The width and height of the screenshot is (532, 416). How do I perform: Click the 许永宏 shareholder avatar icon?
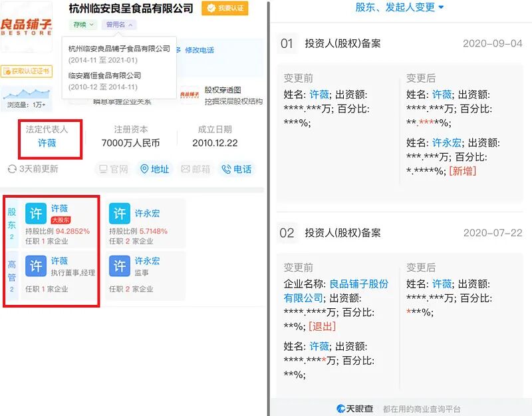tap(120, 214)
